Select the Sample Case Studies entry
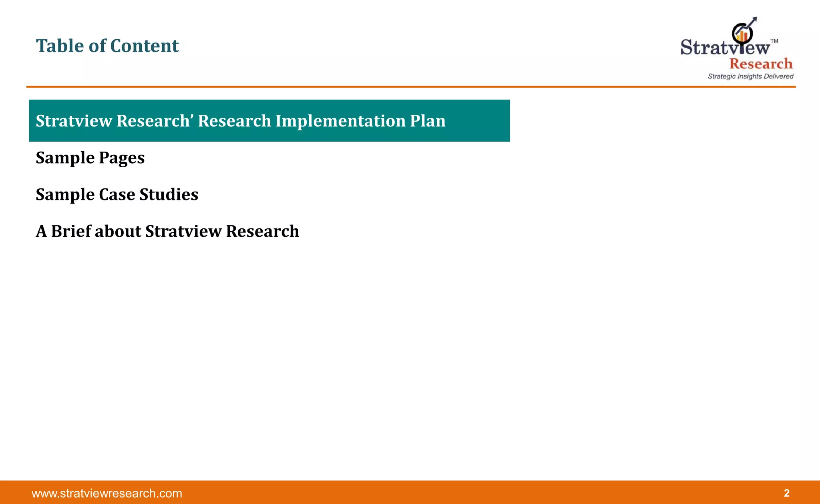 117,195
